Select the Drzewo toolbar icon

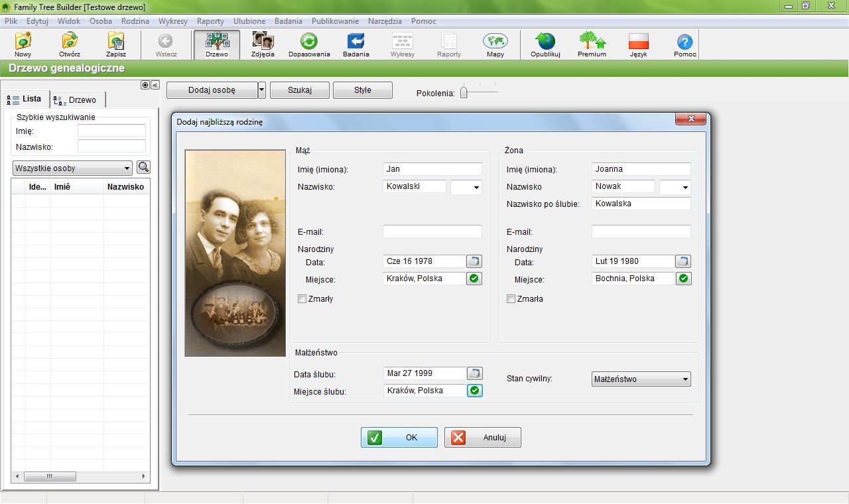point(217,44)
